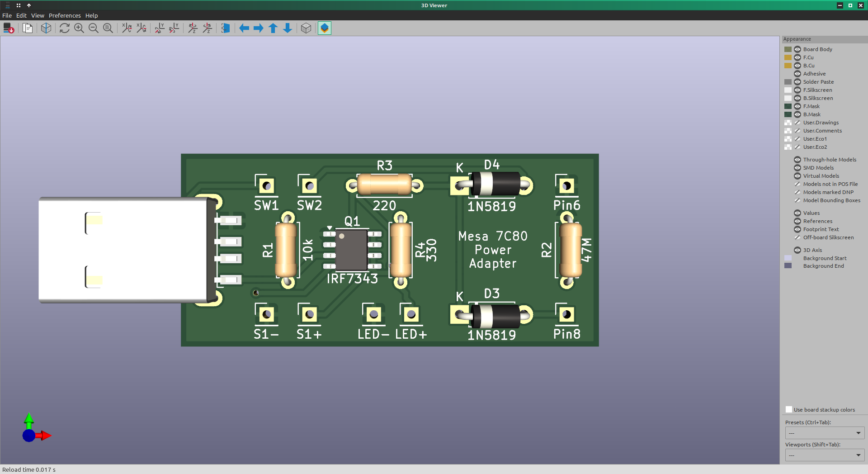
Task: Toggle visibility of B.Cu layer
Action: click(797, 66)
